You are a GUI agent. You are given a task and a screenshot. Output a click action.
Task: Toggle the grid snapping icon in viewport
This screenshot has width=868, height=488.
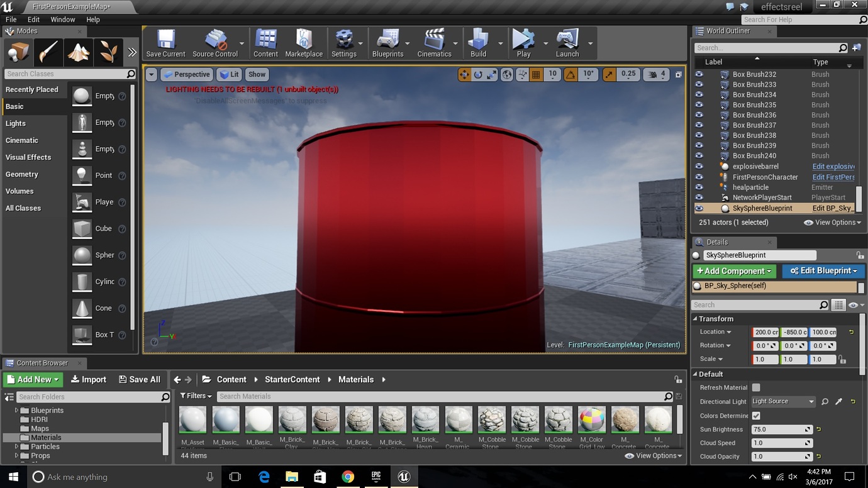tap(536, 74)
